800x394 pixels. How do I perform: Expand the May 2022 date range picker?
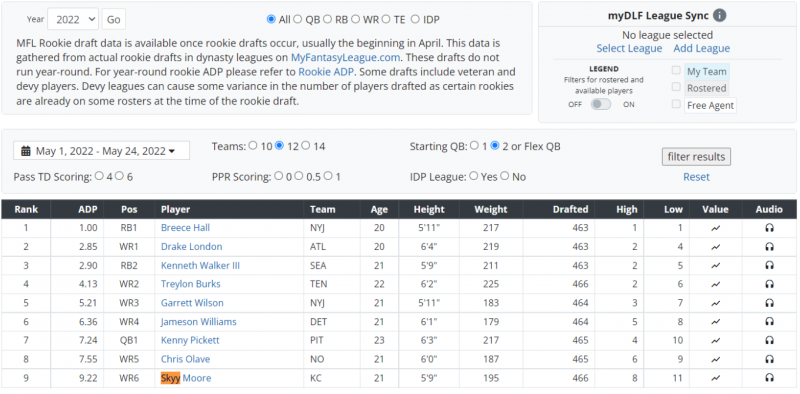coord(102,151)
